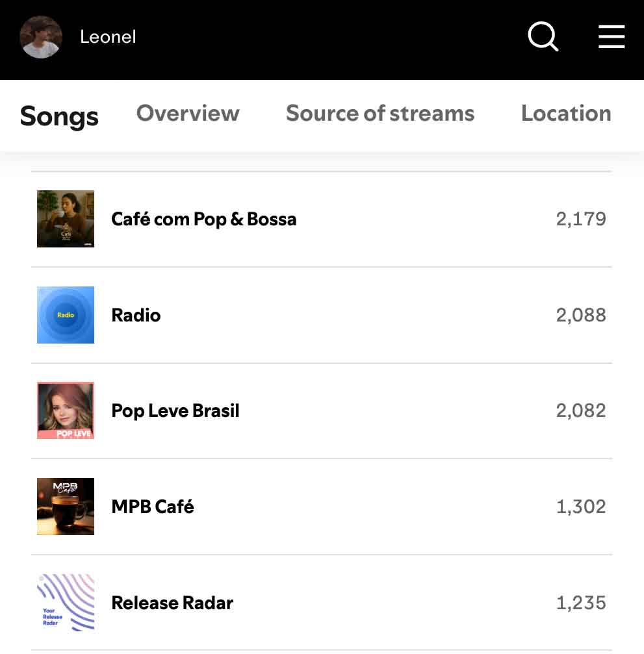Open the hamburger menu icon
Viewport: 644px width, 654px height.
(612, 37)
